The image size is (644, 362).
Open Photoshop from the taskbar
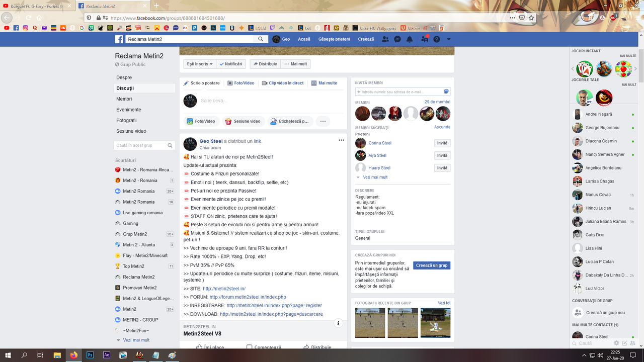90,355
